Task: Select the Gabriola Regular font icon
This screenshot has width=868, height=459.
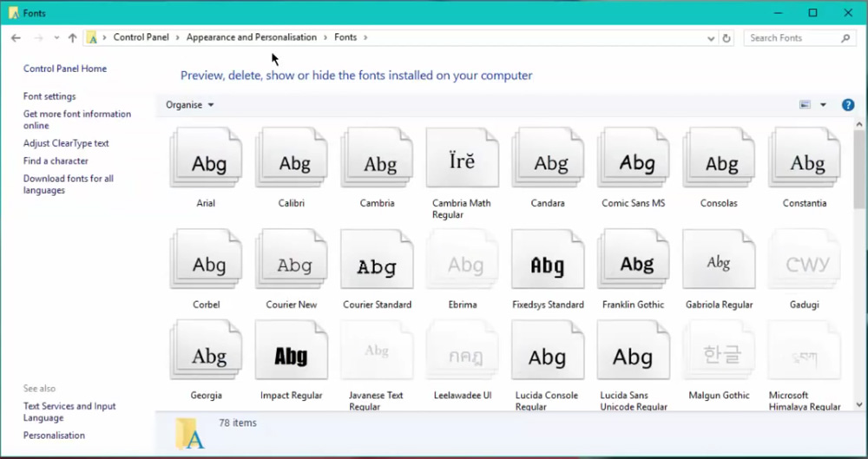Action: [719, 259]
